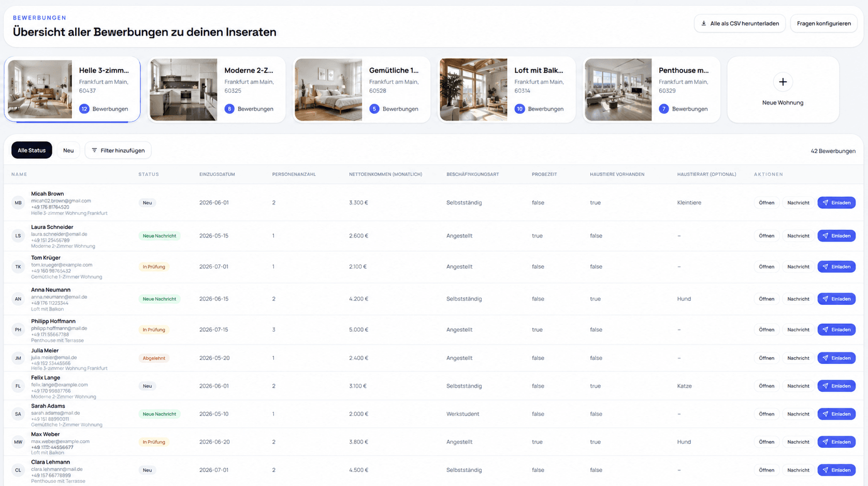
Task: Invite Philipp Hoffmann with Einladen
Action: click(836, 330)
